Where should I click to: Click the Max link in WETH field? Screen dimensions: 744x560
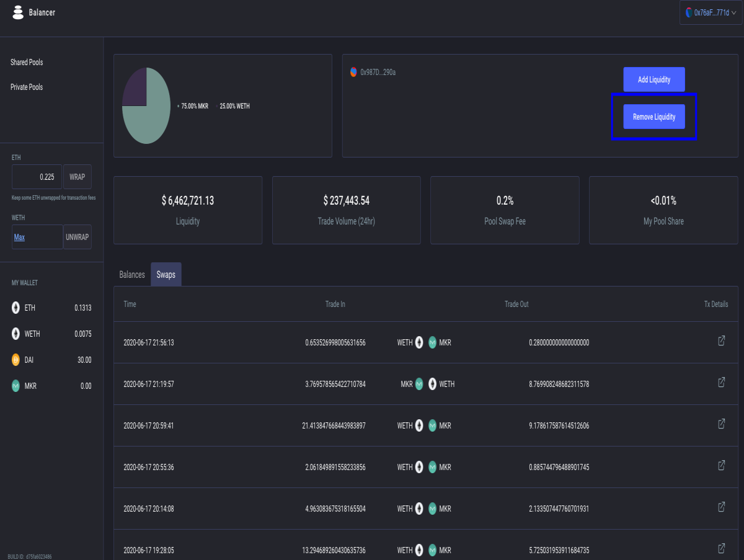pyautogui.click(x=19, y=237)
